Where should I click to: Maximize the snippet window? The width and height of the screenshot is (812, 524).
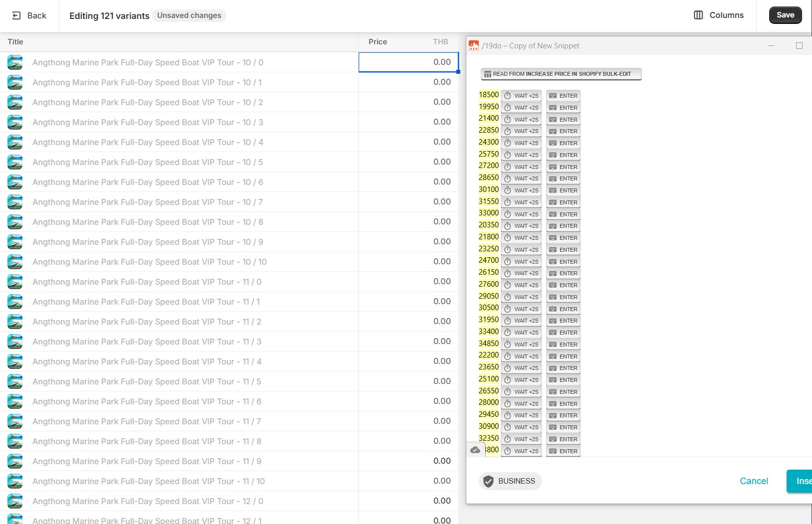click(799, 46)
